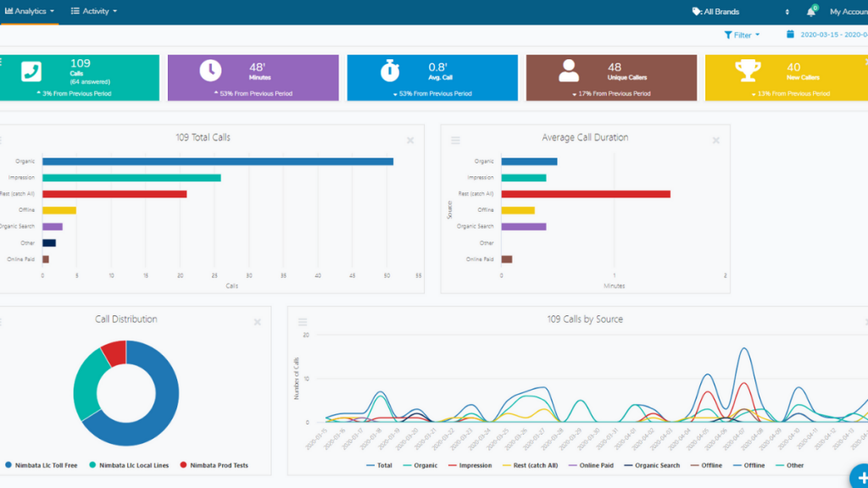This screenshot has width=868, height=488.
Task: Click the stopwatch icon on Avg. Call card
Action: click(390, 71)
